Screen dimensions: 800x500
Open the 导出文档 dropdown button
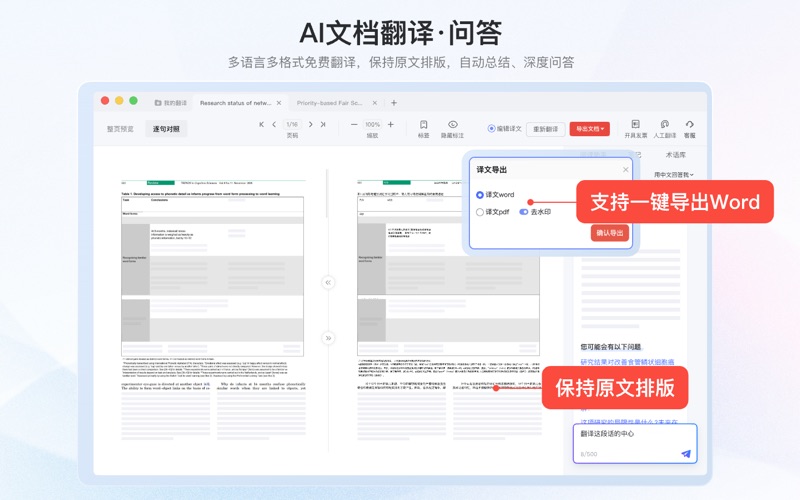coord(590,129)
